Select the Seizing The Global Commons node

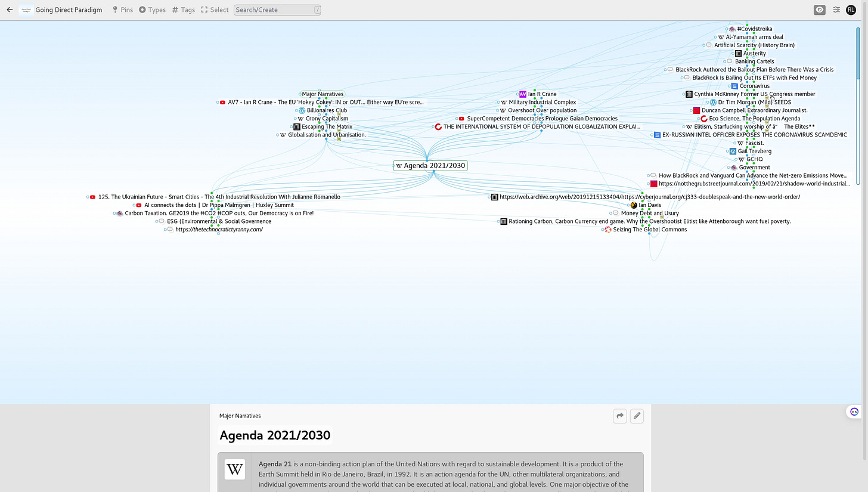coord(646,230)
